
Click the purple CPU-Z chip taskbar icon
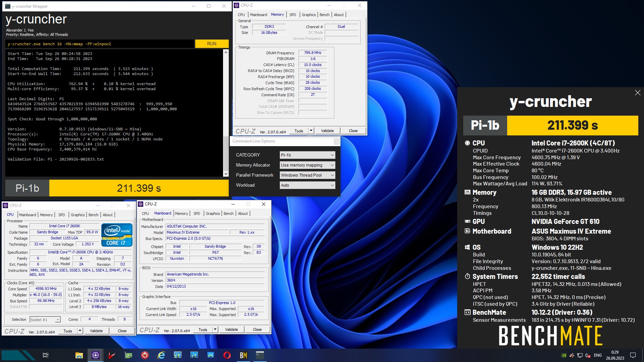(96, 355)
